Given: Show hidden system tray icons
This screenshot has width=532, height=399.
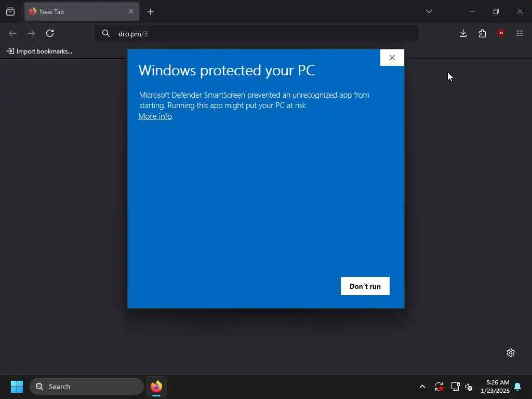Looking at the screenshot, I should tap(422, 387).
